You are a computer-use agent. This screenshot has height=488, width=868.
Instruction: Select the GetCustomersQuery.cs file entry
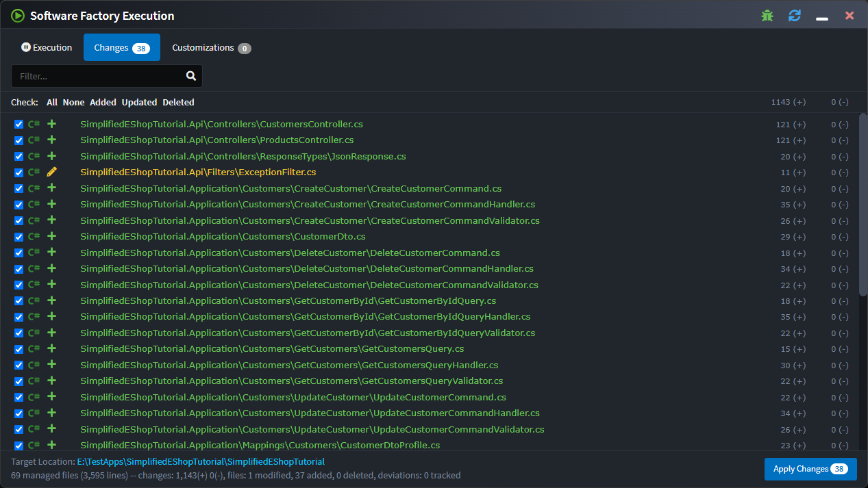point(272,348)
